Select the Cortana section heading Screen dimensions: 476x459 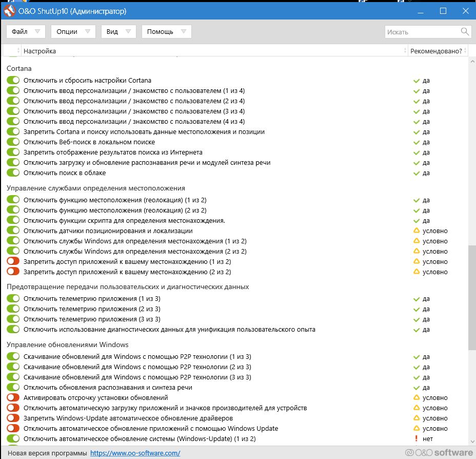(x=19, y=68)
